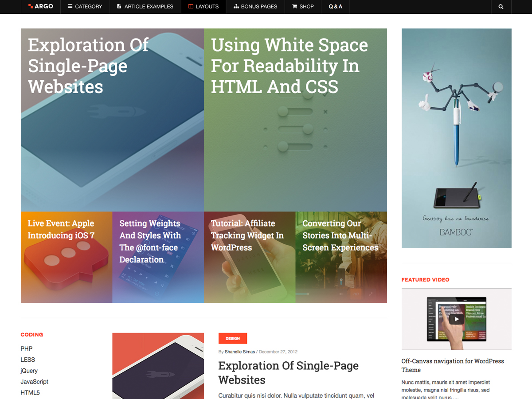Image resolution: width=532 pixels, height=399 pixels.
Task: Open the BONUS PAGES menu
Action: click(255, 7)
